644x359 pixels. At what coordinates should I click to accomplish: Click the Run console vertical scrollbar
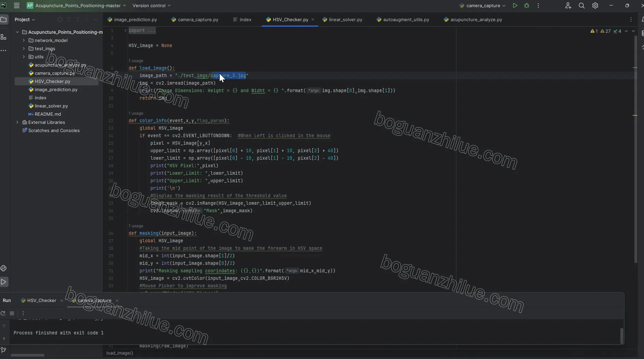click(621, 336)
